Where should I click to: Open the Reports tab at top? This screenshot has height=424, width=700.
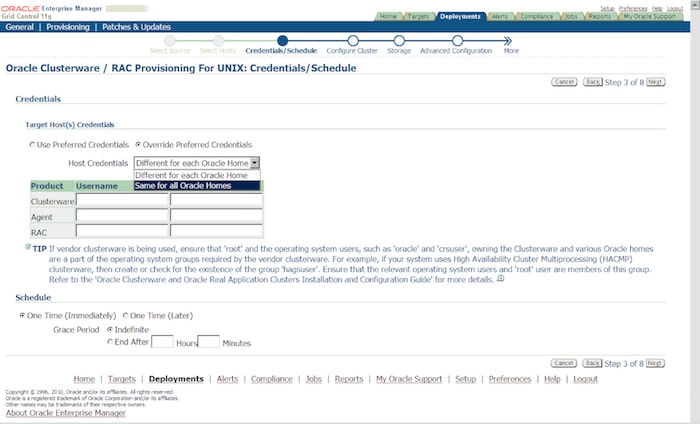pyautogui.click(x=600, y=17)
